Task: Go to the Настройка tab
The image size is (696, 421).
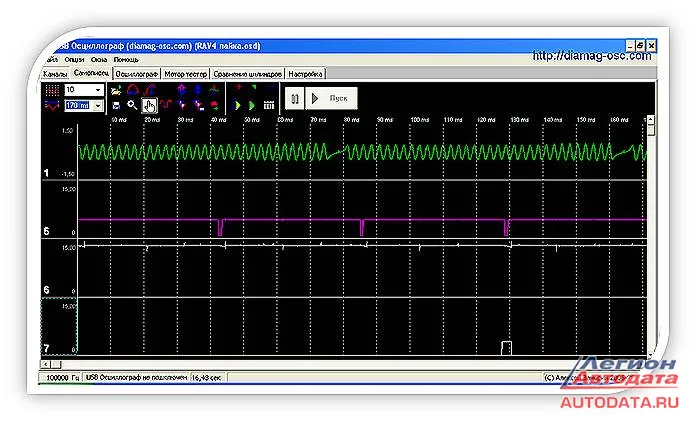Action: [305, 74]
